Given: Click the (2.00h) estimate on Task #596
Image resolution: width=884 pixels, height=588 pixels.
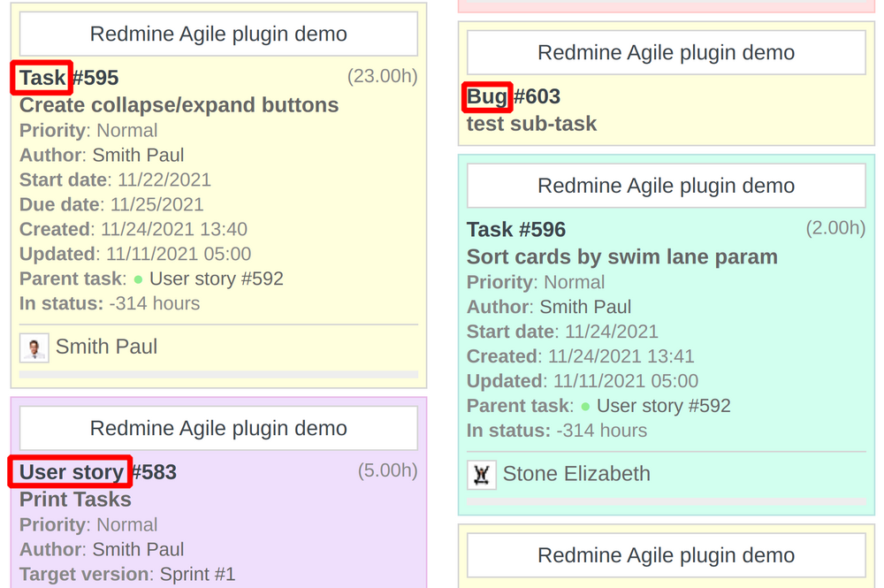Looking at the screenshot, I should pyautogui.click(x=835, y=228).
